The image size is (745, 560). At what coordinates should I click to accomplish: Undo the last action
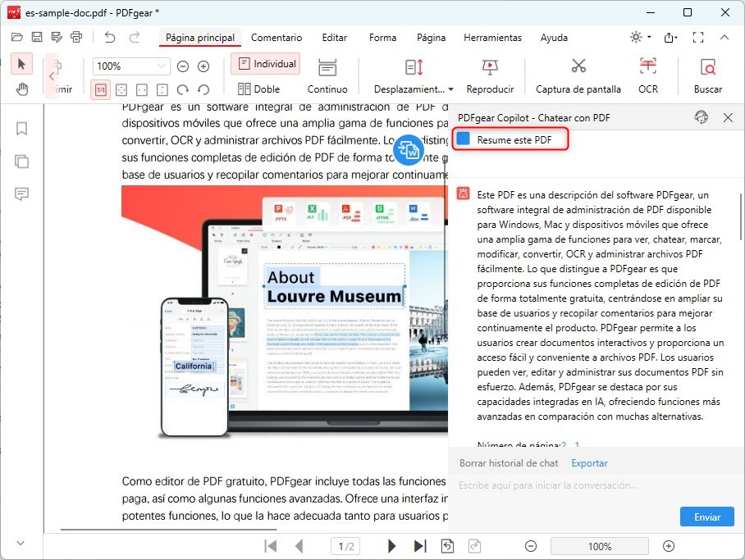(110, 37)
